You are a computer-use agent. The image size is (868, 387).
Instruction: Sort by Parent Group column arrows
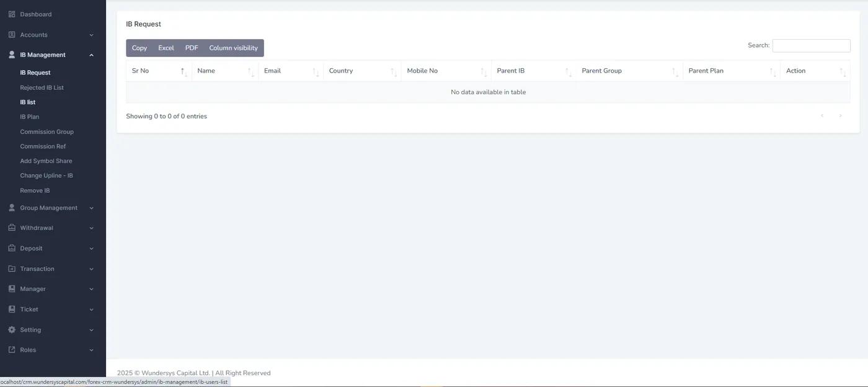pyautogui.click(x=675, y=71)
